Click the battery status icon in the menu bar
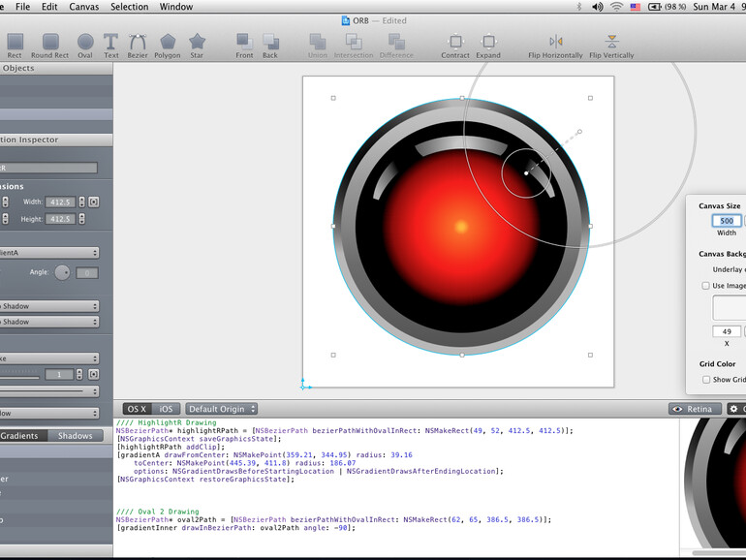Viewport: 746px width, 560px height. point(655,7)
